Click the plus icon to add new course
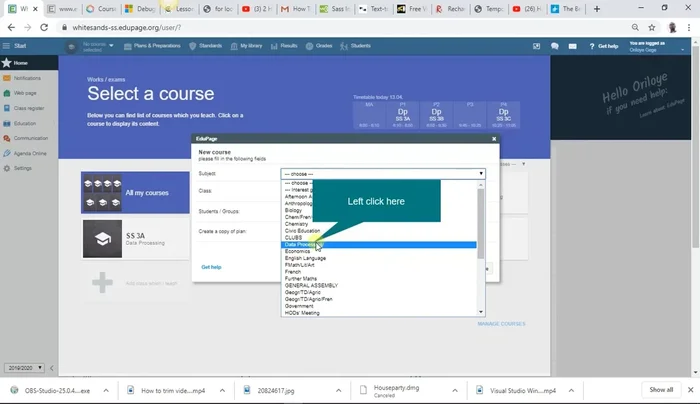Screen dimensions: 700x404 click(102, 284)
